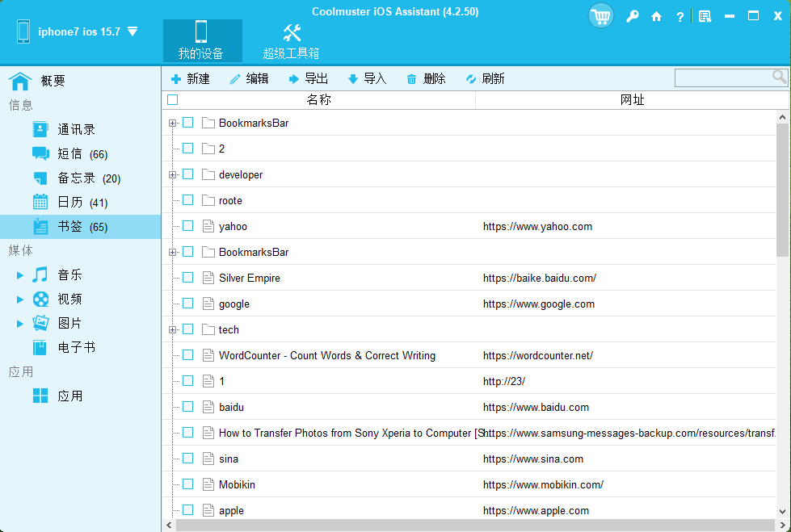791x532 pixels.
Task: Switch to 超级工具箱 toolbox tab
Action: pos(291,41)
